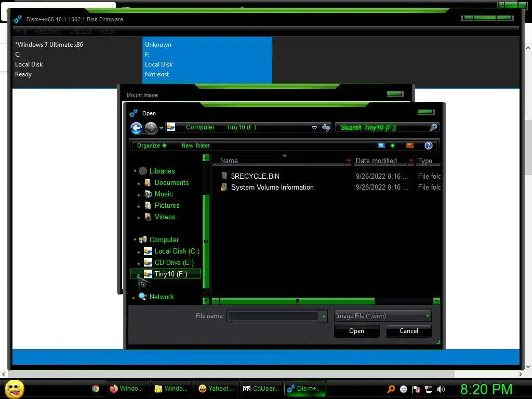Select System Volume Information folder

pyautogui.click(x=272, y=187)
